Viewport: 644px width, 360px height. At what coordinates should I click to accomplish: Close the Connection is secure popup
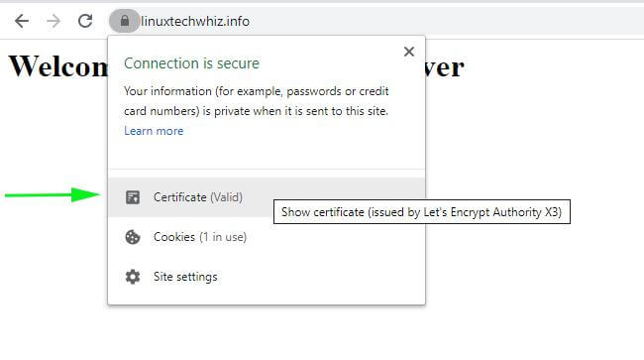[x=408, y=52]
